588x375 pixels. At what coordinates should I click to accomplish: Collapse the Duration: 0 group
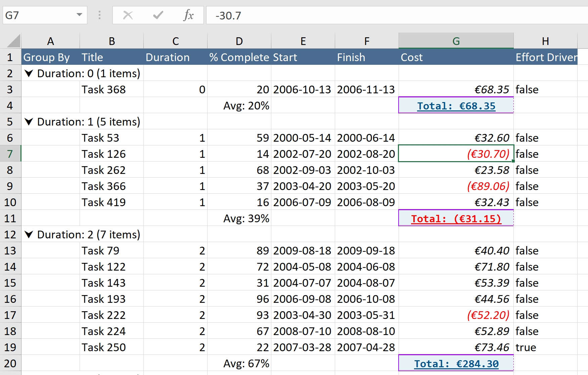(29, 74)
